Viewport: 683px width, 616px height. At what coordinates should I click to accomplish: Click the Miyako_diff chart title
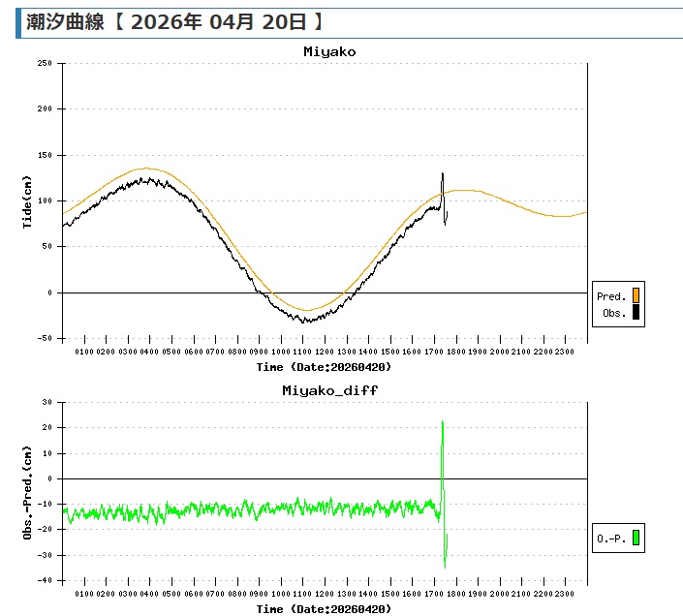tap(329, 390)
